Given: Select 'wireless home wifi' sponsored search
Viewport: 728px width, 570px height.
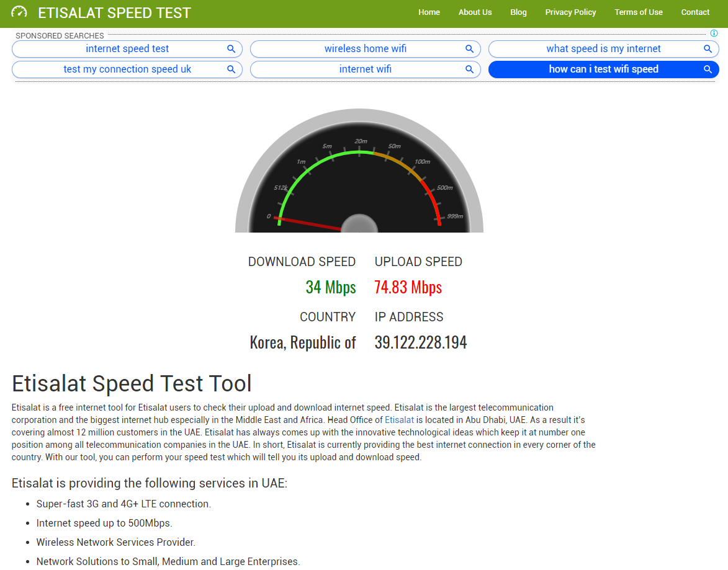Looking at the screenshot, I should 366,49.
